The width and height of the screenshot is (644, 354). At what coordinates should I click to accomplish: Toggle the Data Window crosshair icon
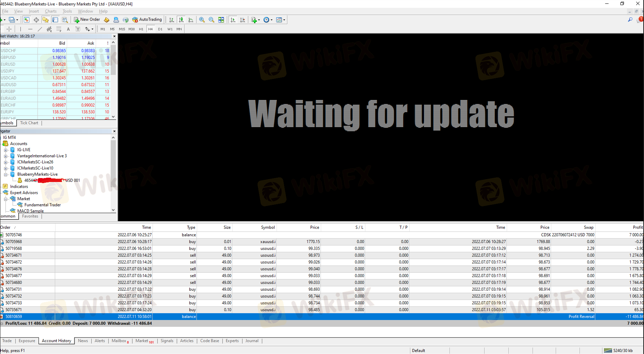[x=36, y=20]
